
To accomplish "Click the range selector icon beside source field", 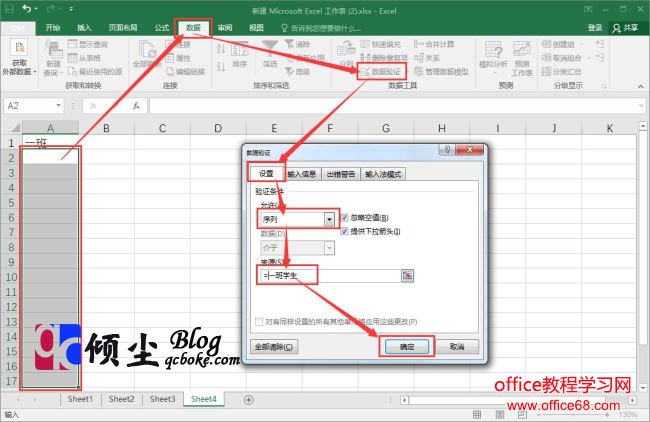I will [x=407, y=275].
